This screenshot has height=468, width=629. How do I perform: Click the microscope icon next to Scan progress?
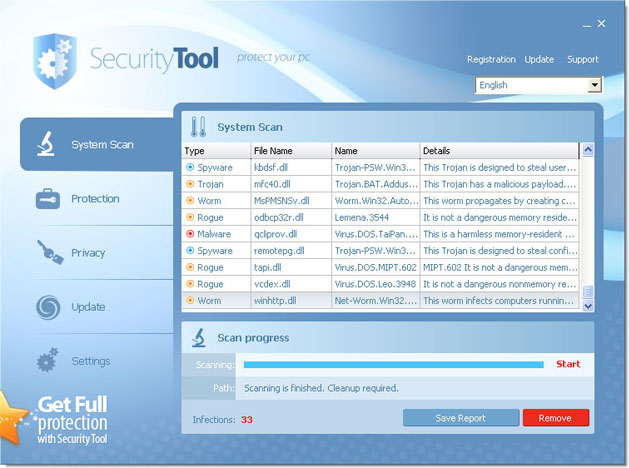199,338
